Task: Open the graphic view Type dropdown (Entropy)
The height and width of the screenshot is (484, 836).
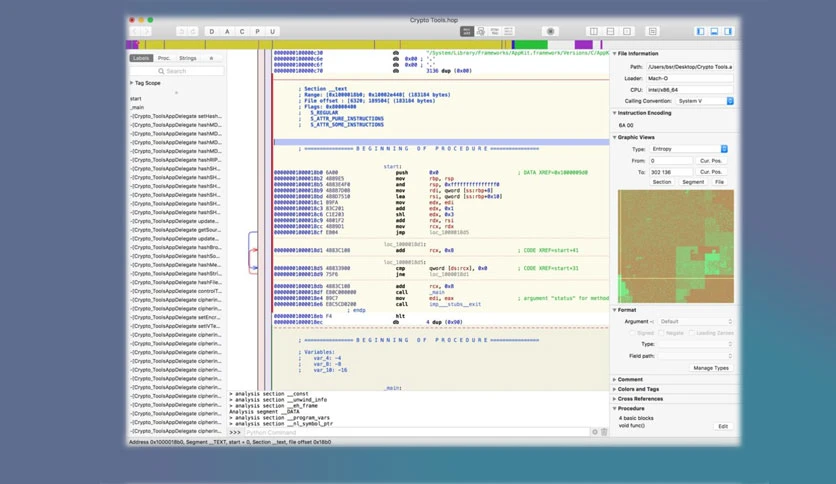Action: 688,149
